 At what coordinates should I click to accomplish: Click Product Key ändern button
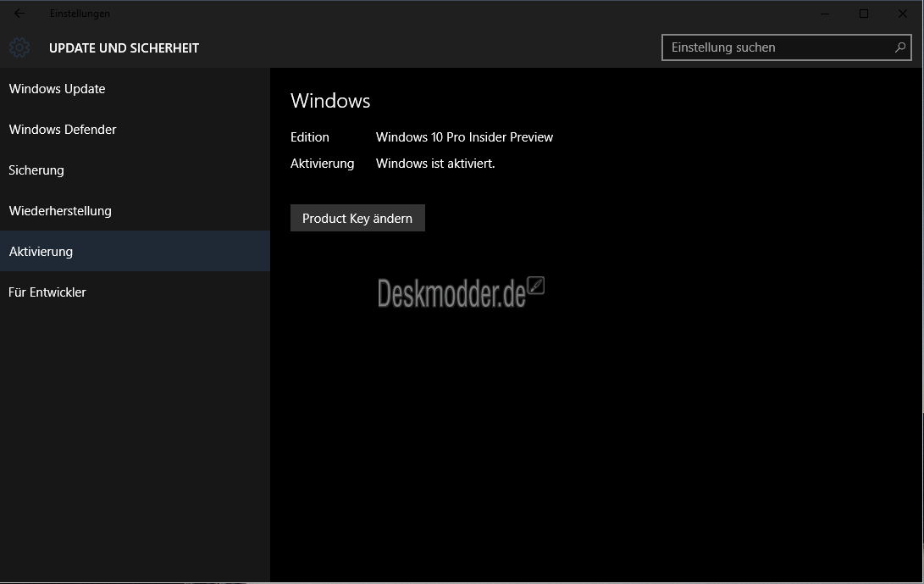click(x=357, y=219)
